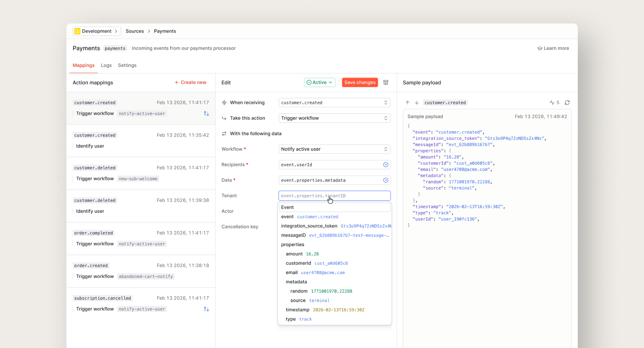This screenshot has height=348, width=644.
Task: Open the Learn more link
Action: [553, 48]
